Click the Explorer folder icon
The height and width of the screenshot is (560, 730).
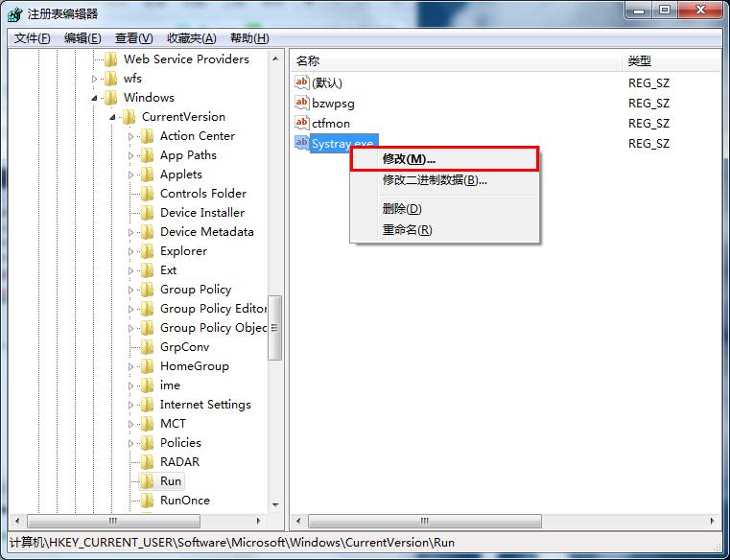tap(147, 251)
